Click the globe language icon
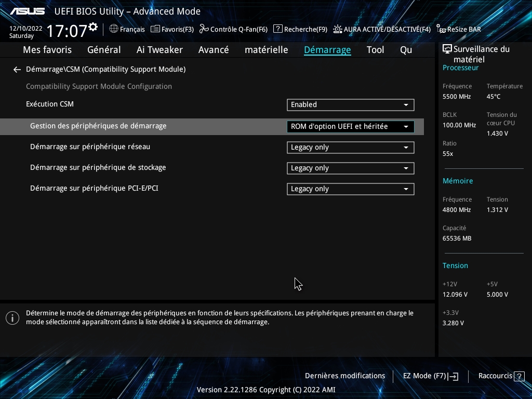 click(x=114, y=29)
